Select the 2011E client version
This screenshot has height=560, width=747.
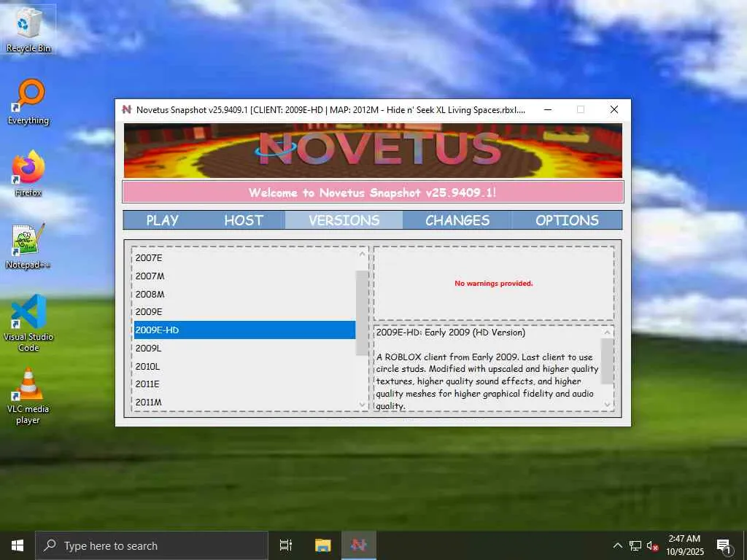(245, 384)
